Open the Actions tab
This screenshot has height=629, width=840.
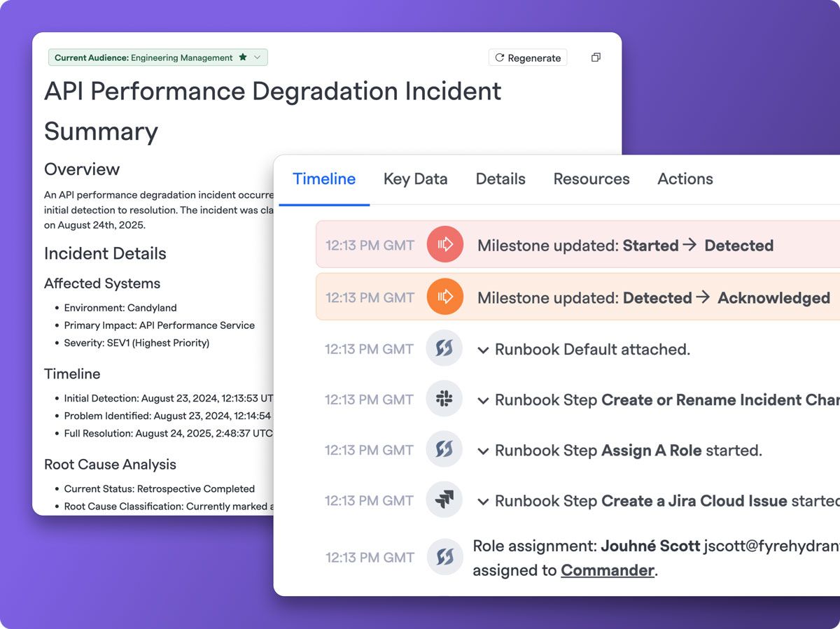[685, 179]
